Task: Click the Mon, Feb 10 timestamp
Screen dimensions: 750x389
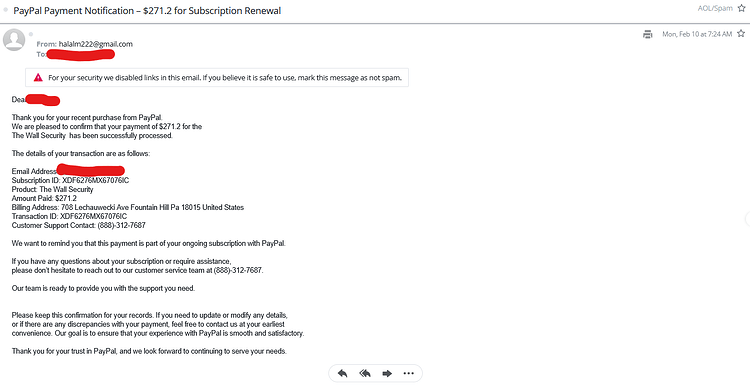Action: 697,34
